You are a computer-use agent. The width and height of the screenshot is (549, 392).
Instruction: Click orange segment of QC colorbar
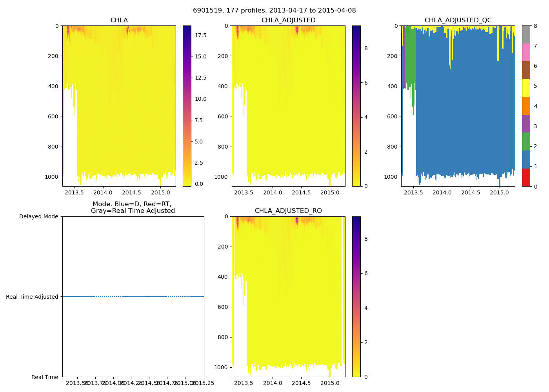click(x=526, y=106)
